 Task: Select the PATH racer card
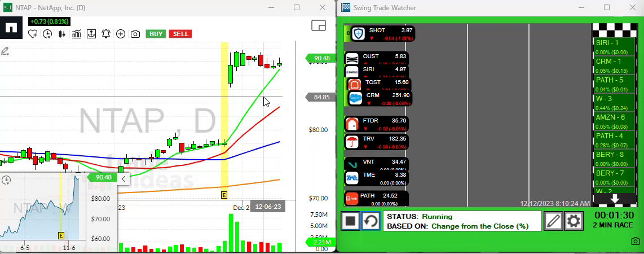376,199
